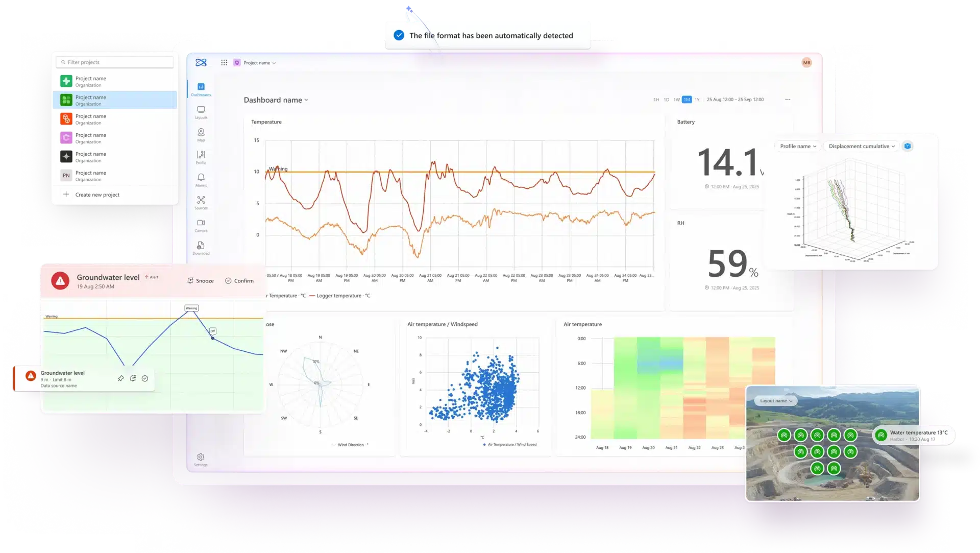The height and width of the screenshot is (553, 980).
Task: Open the Alarms bell icon
Action: [x=201, y=178]
